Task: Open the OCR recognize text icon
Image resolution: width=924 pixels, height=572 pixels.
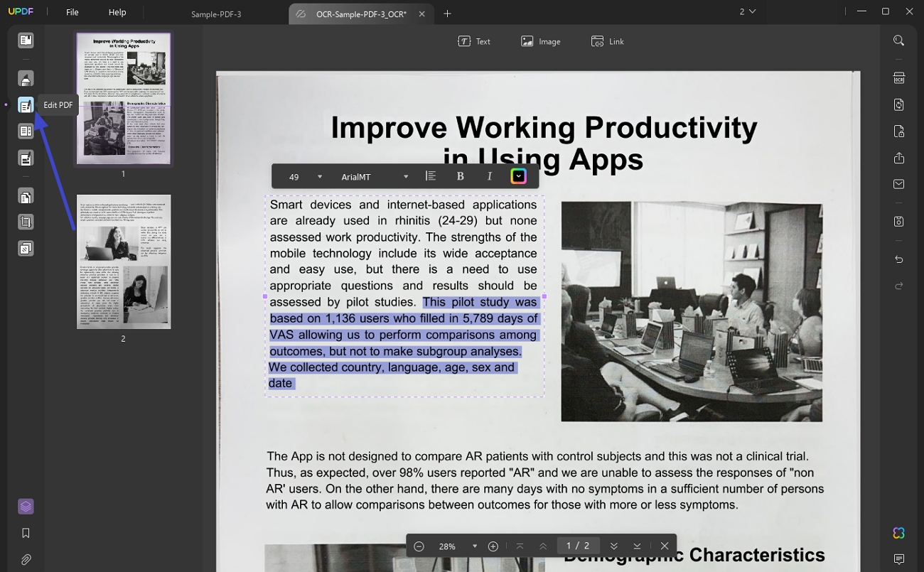Action: click(899, 78)
